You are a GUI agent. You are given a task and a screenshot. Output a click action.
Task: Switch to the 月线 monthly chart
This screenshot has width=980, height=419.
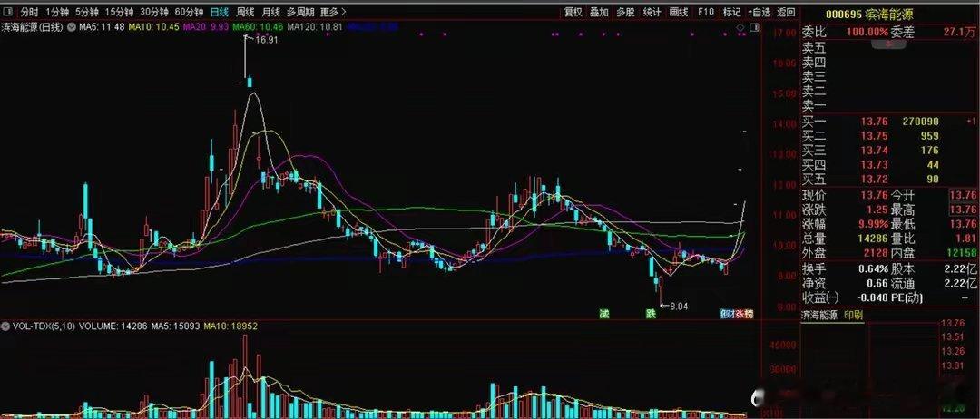pos(270,12)
